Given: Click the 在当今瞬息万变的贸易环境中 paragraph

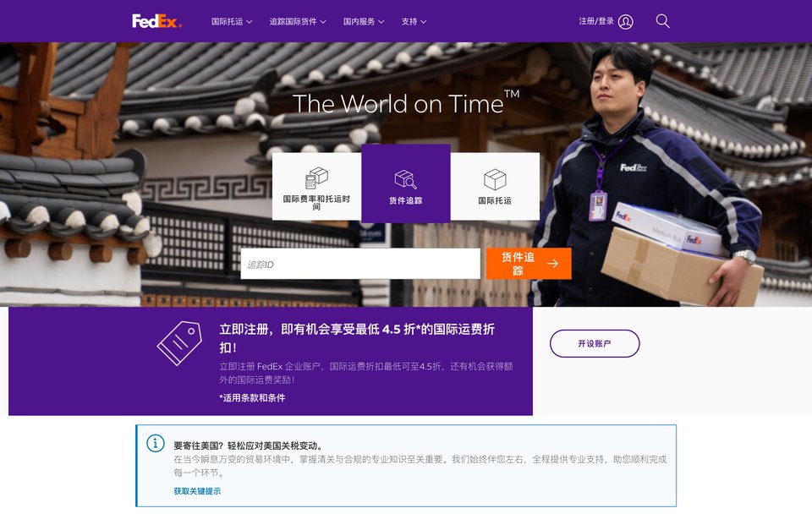Looking at the screenshot, I should point(420,466).
